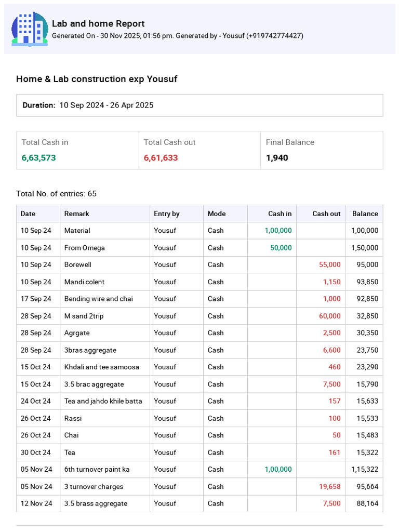Click the 460 cash out amount
Viewport: 399px width, 532px height.
click(335, 367)
